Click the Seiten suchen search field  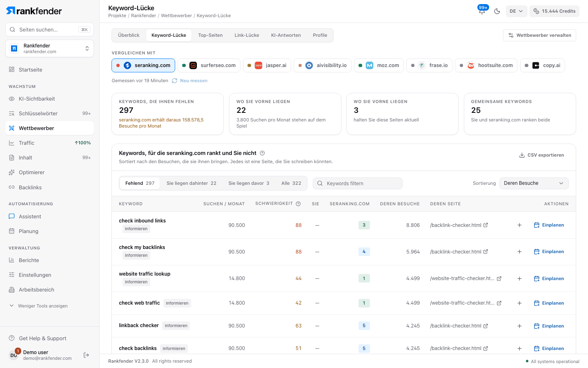point(49,29)
